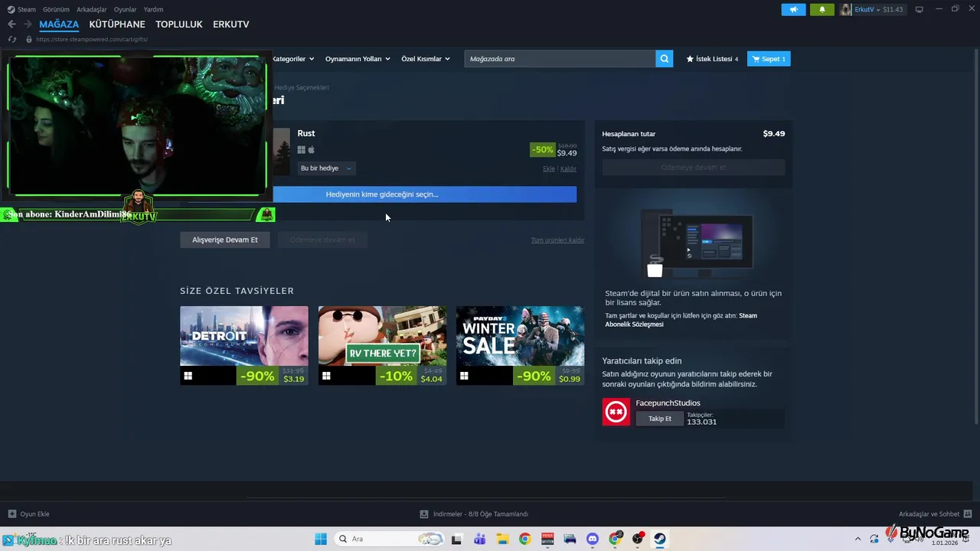Click the page vertical scrollbar

(975, 237)
